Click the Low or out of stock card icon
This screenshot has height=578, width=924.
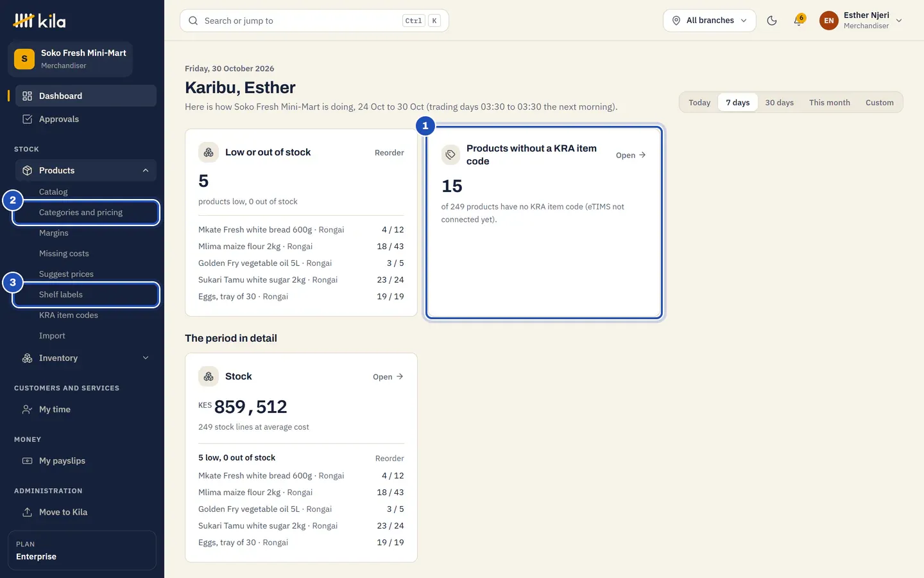[209, 152]
